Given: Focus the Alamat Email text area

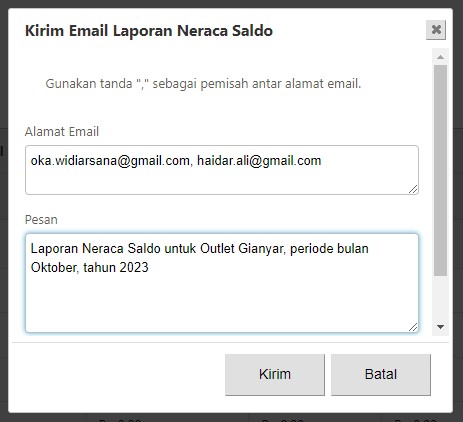Looking at the screenshot, I should point(222,170).
